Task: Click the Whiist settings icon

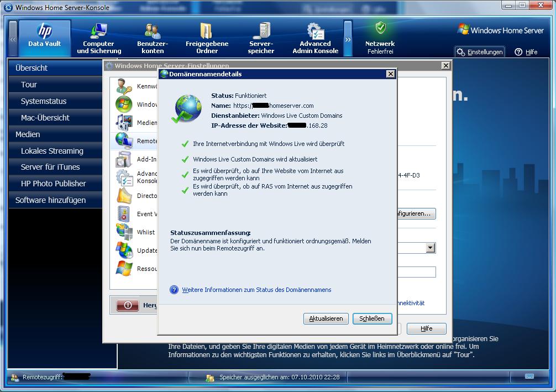Action: (124, 232)
